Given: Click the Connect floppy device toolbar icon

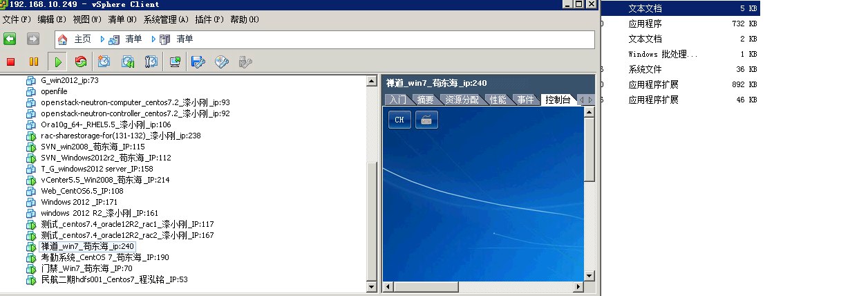Looking at the screenshot, I should (x=198, y=62).
